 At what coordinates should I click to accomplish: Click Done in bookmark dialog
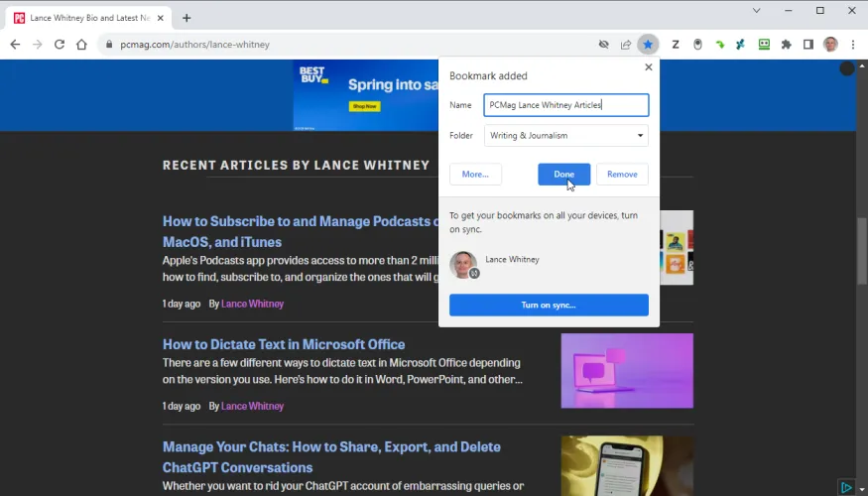(563, 175)
